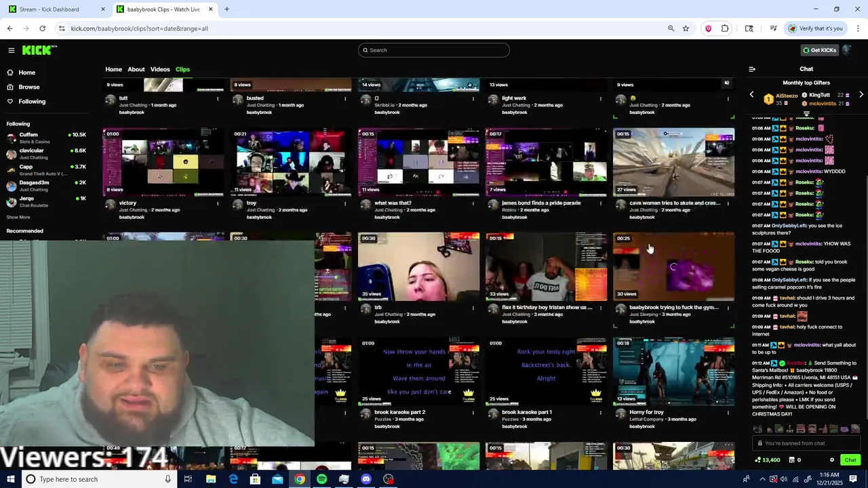The height and width of the screenshot is (488, 868).
Task: Click the Get KICKs button
Action: point(819,50)
